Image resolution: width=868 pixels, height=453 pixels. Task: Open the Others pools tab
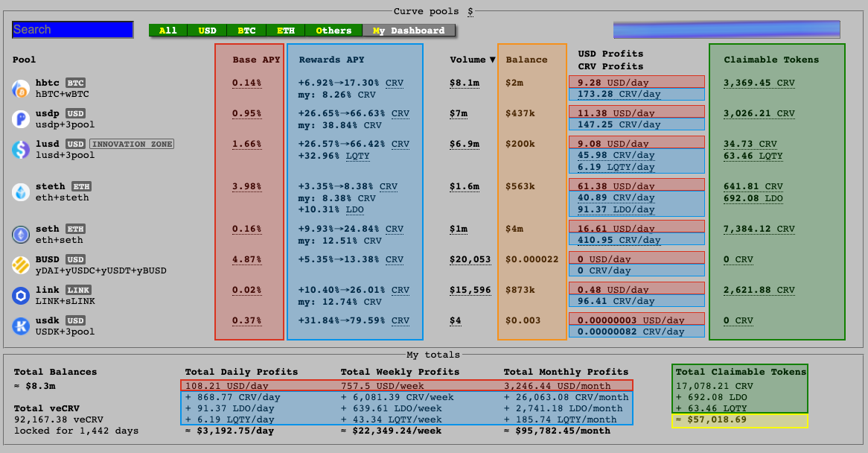[334, 31]
